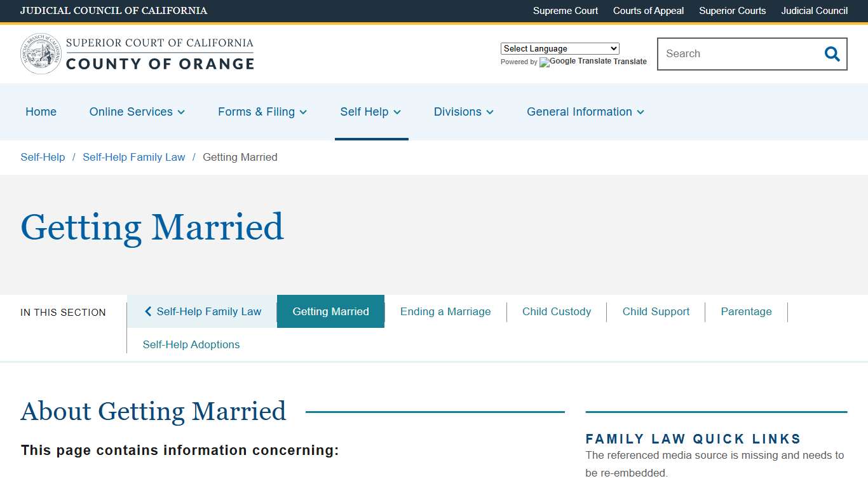Expand the Divisions menu
Image resolution: width=868 pixels, height=488 pixels.
click(463, 112)
